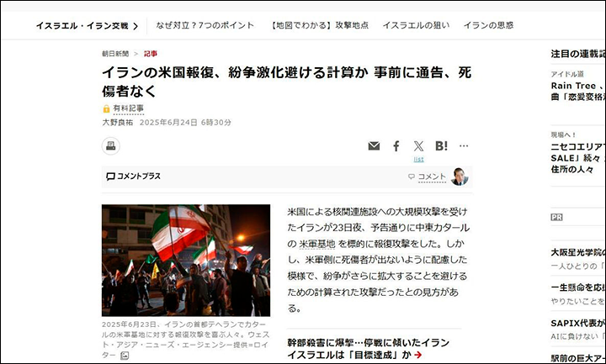Screen dimensions: 606x364
Task: Select the イスラエルの狙い navigation item
Action: point(416,25)
